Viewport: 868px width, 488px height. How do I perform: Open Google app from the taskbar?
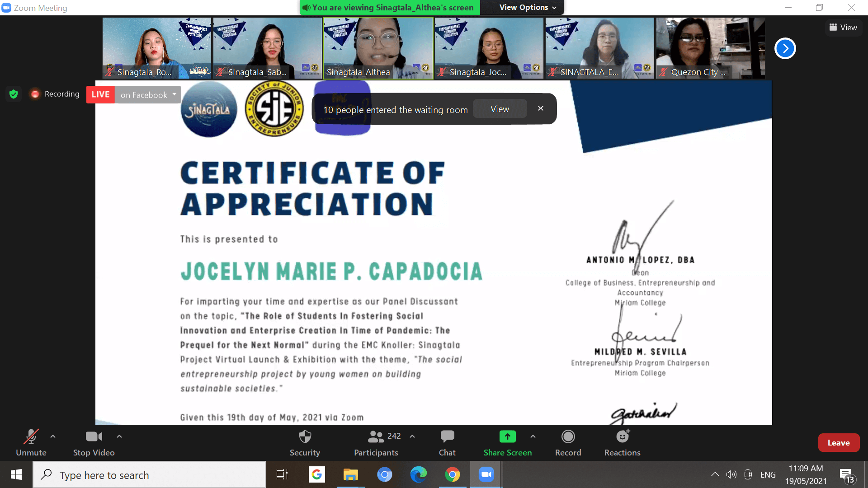click(317, 474)
